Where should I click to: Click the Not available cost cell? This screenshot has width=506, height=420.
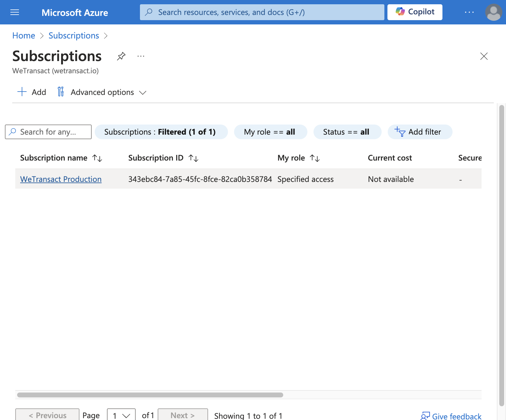coord(391,179)
